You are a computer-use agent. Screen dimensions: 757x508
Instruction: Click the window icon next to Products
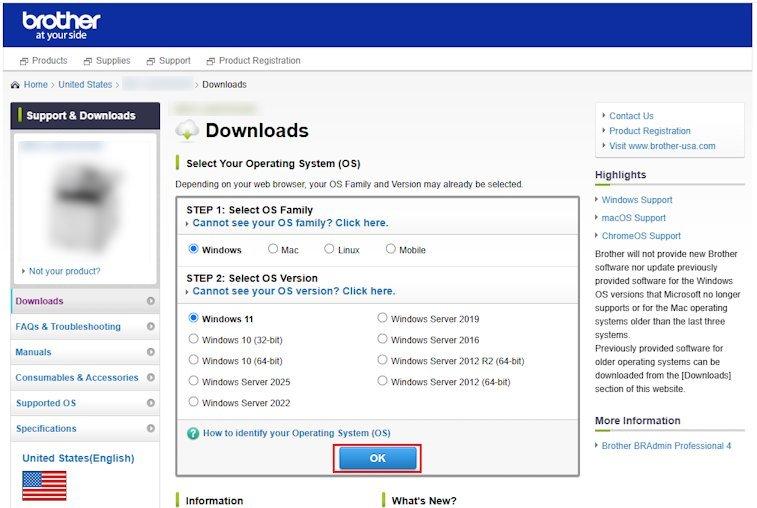24,61
